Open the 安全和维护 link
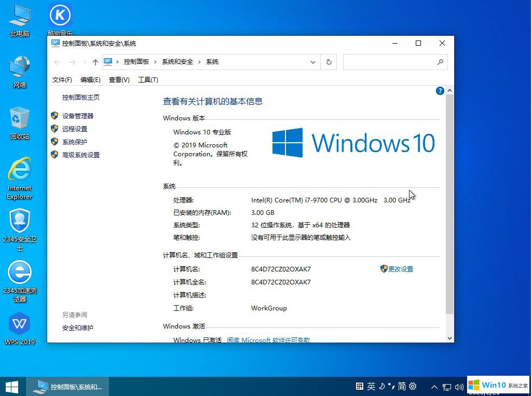 coord(78,328)
